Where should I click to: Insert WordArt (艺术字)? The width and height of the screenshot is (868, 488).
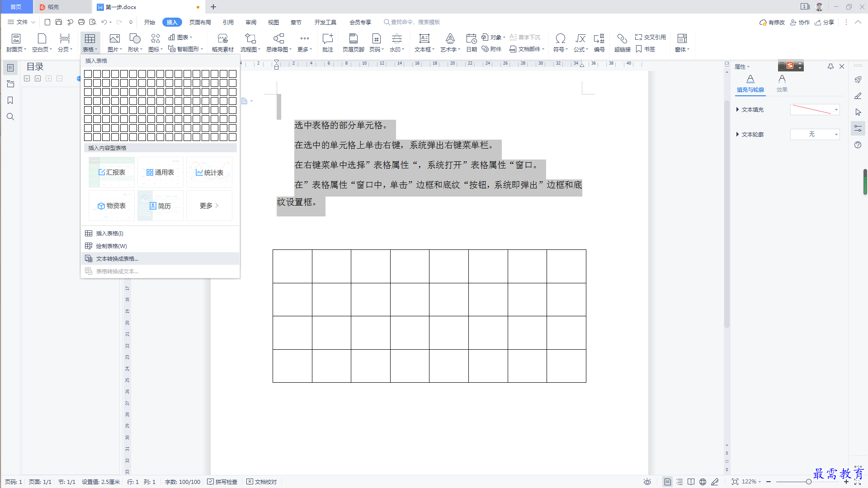(450, 43)
